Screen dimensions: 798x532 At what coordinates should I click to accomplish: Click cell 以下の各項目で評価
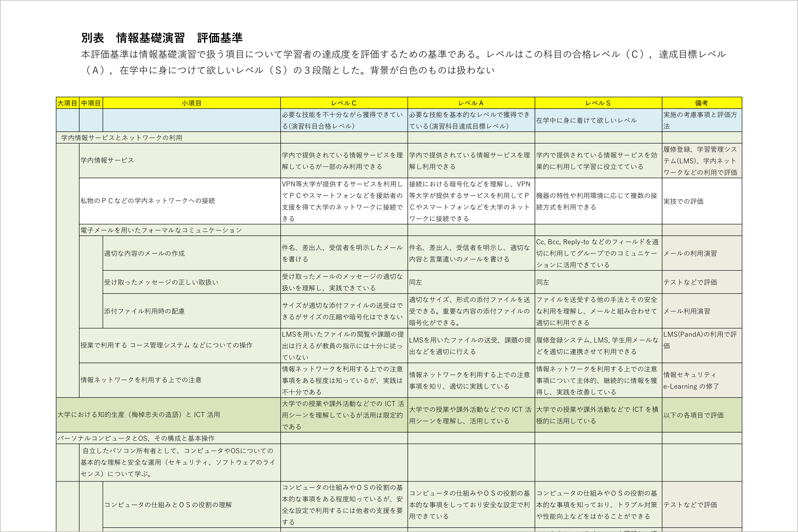(x=702, y=415)
